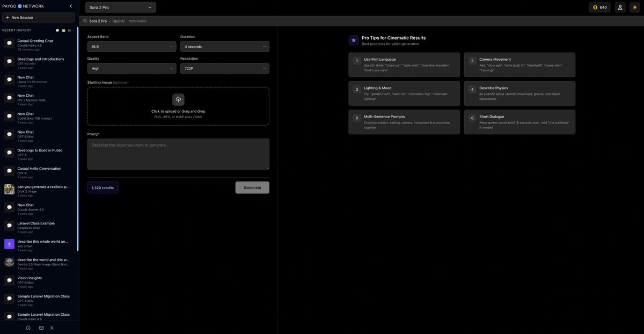The width and height of the screenshot is (644, 334).
Task: Click the Generate button
Action: pyautogui.click(x=252, y=187)
